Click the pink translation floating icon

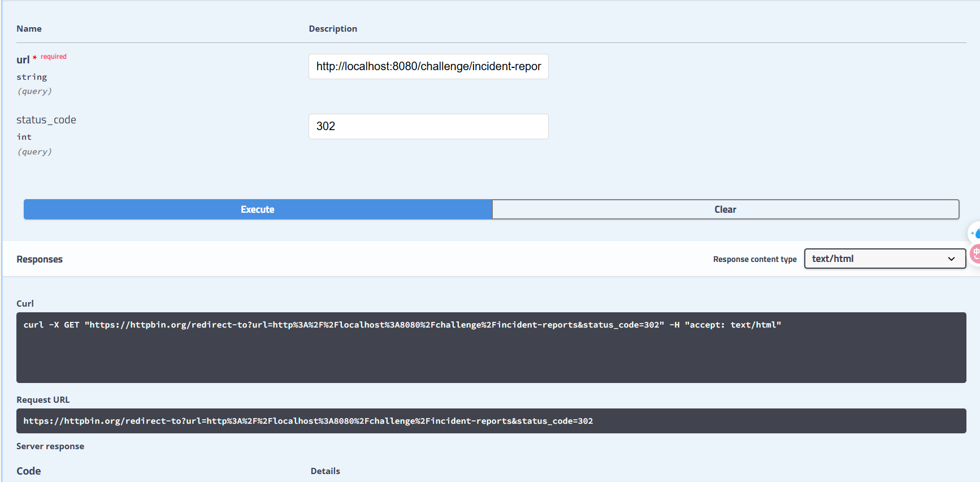[975, 253]
